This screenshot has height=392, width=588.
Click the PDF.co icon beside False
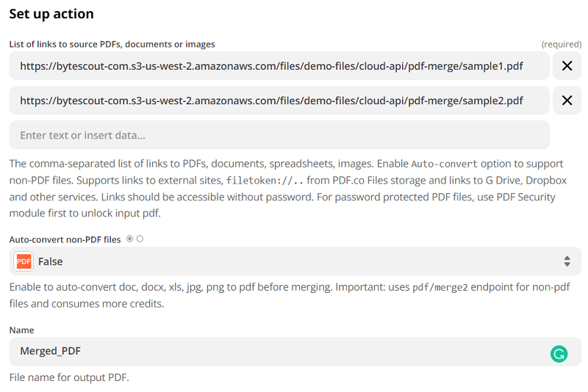24,261
